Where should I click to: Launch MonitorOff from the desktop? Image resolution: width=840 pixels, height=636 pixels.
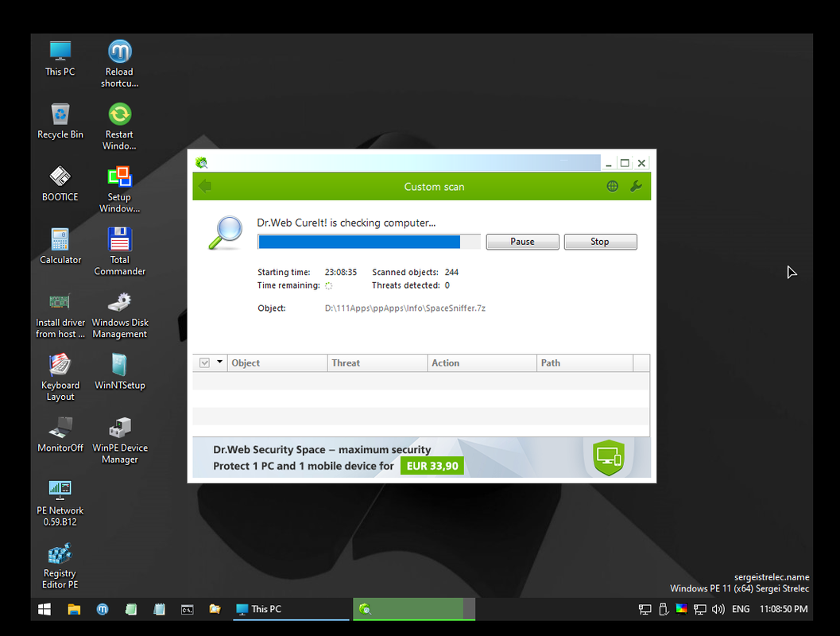click(x=60, y=435)
